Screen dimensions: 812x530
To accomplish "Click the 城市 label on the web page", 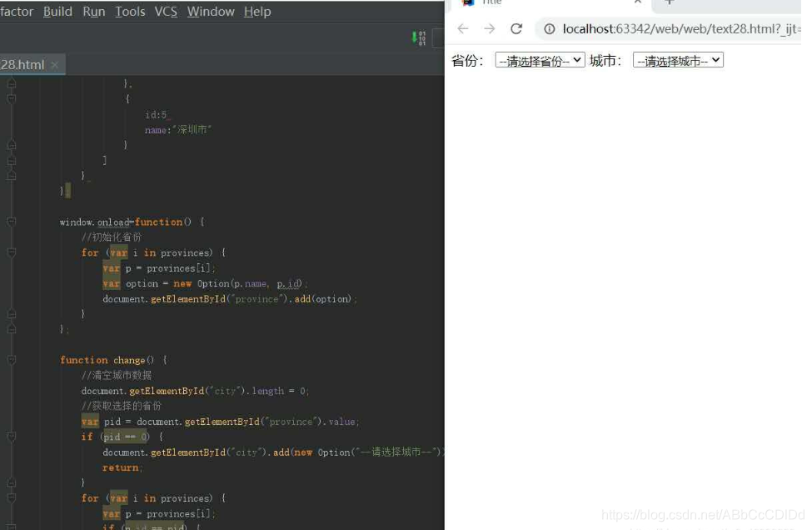I will point(605,61).
